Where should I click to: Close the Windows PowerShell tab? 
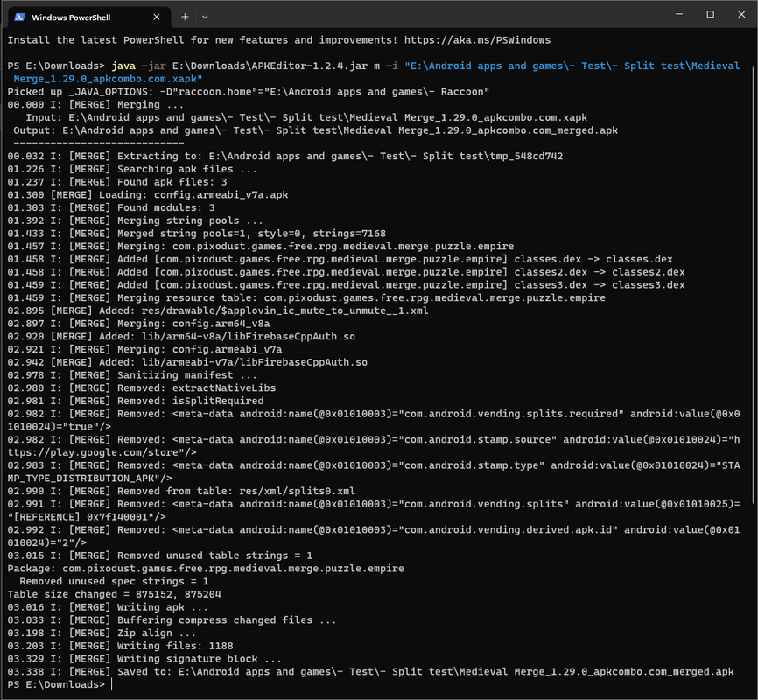pyautogui.click(x=156, y=17)
